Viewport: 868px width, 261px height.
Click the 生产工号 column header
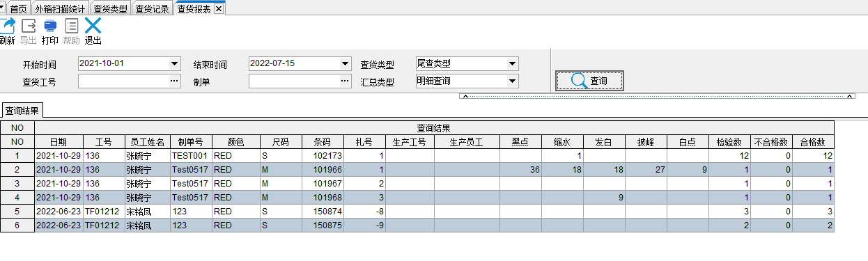pos(410,142)
